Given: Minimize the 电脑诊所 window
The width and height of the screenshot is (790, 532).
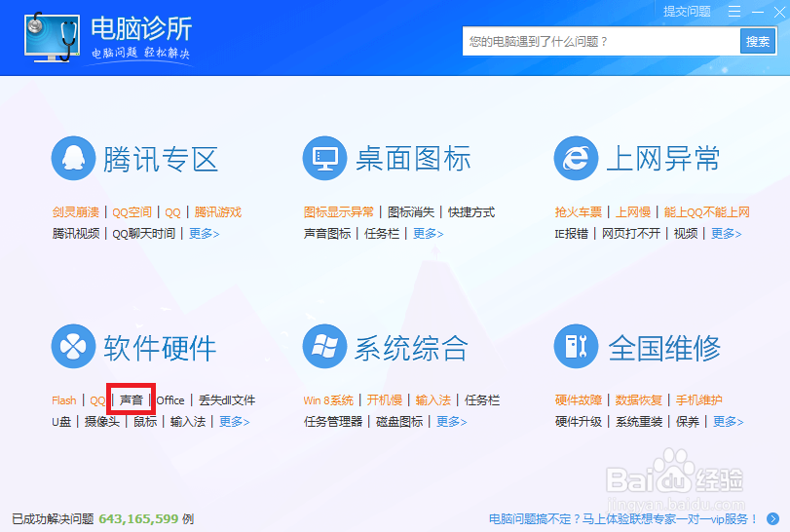Looking at the screenshot, I should (x=758, y=12).
